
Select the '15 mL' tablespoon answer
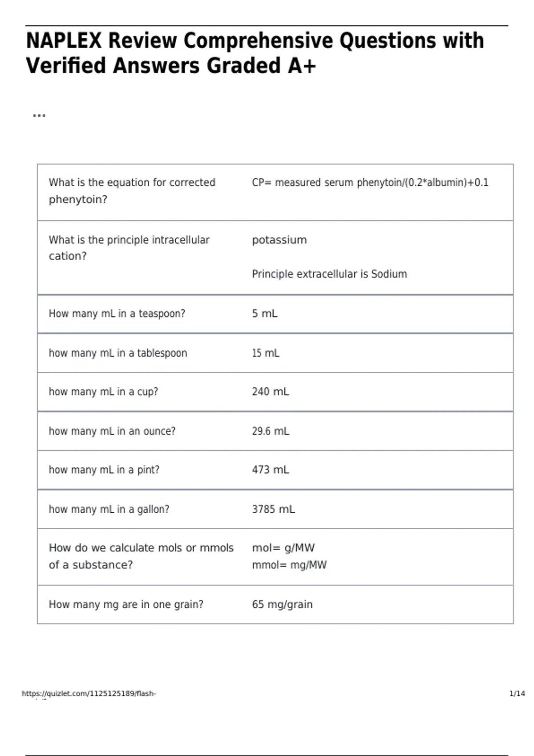pos(266,353)
